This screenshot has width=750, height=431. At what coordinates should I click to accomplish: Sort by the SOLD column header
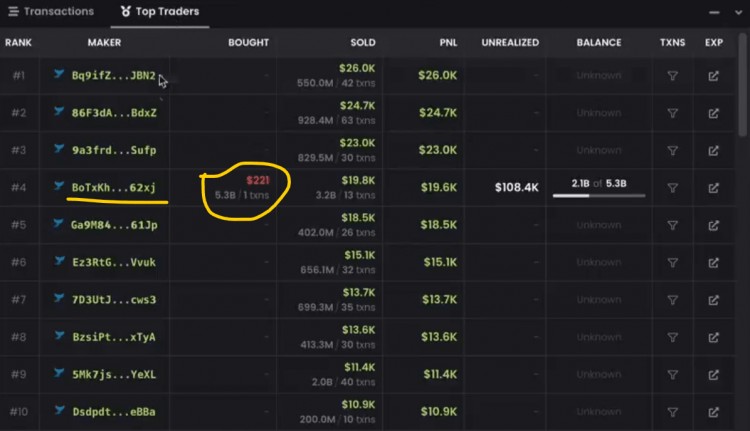click(363, 43)
